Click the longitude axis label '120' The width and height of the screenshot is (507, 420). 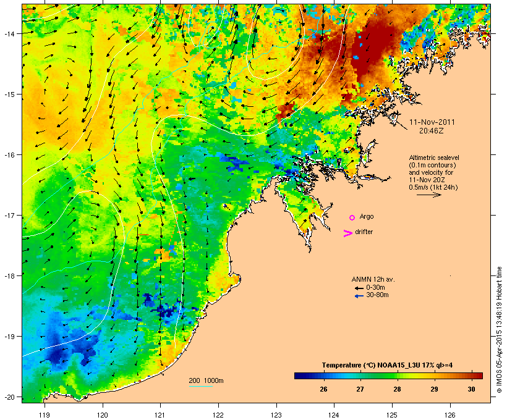pos(103,415)
